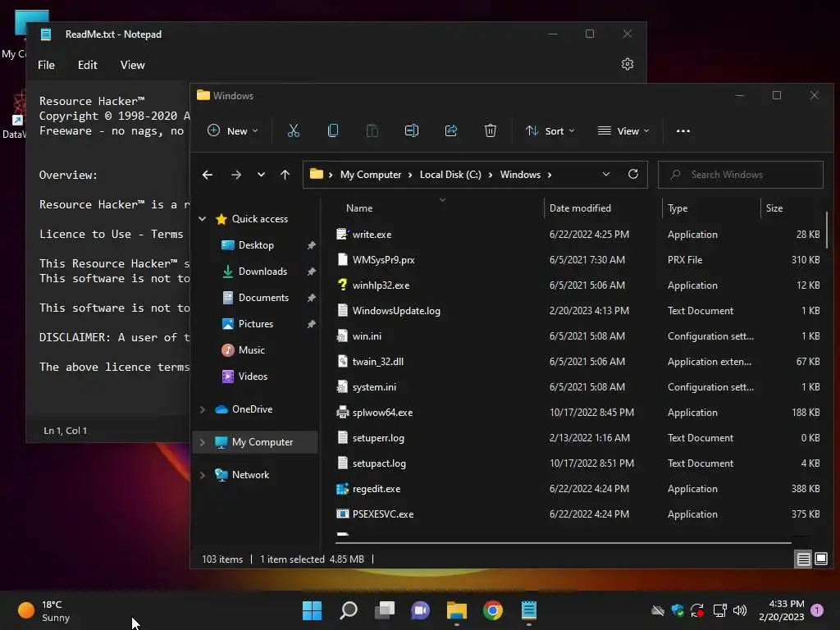Screen dimensions: 840x630
Task: Select Pictures in Quick access
Action: [x=256, y=324]
